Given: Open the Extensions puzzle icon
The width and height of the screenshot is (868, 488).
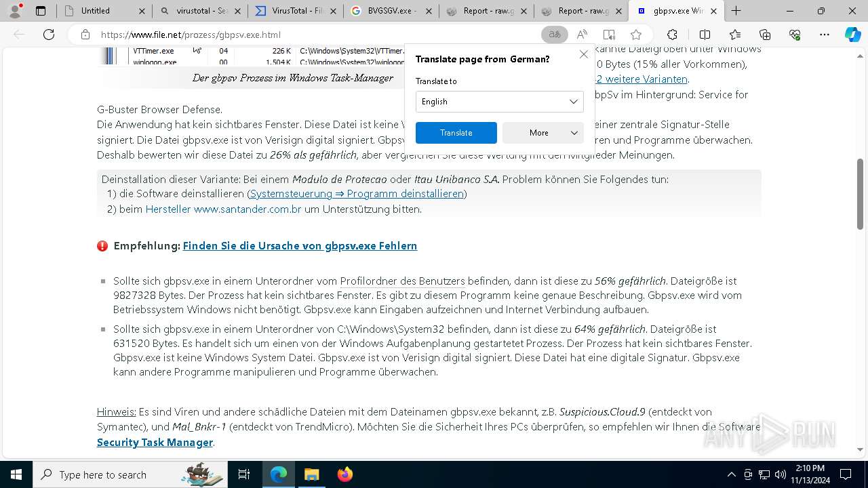Looking at the screenshot, I should pyautogui.click(x=672, y=35).
